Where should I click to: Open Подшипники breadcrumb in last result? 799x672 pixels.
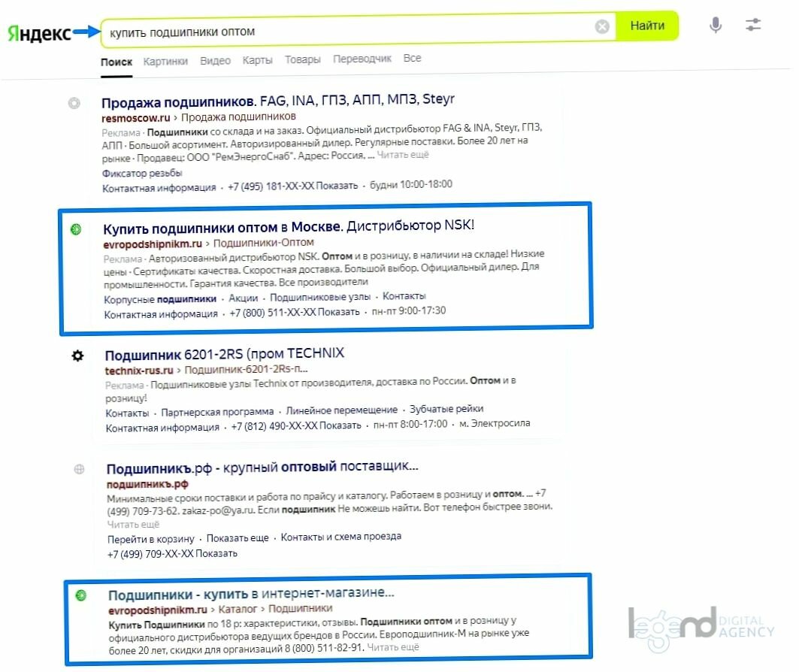point(301,608)
